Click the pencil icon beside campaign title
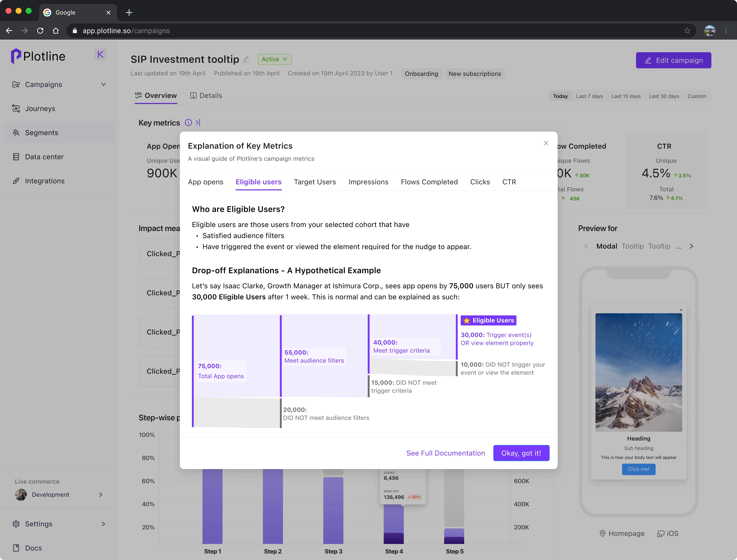 pos(246,59)
